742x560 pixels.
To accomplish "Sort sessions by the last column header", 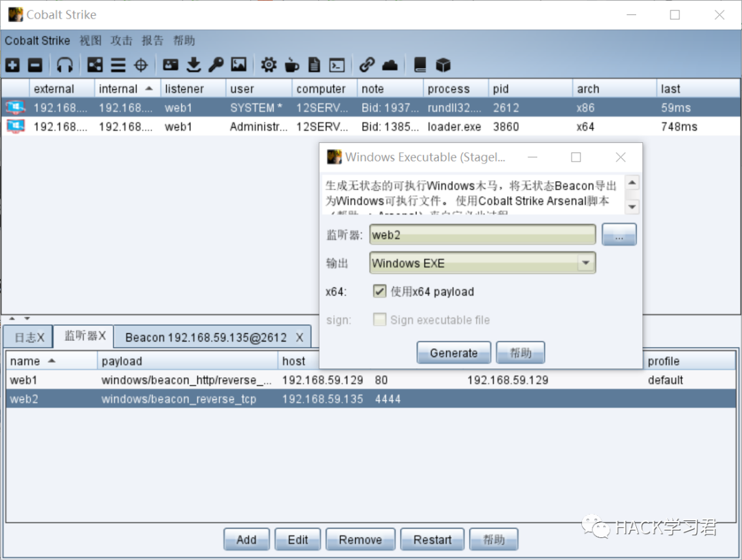I will click(697, 89).
